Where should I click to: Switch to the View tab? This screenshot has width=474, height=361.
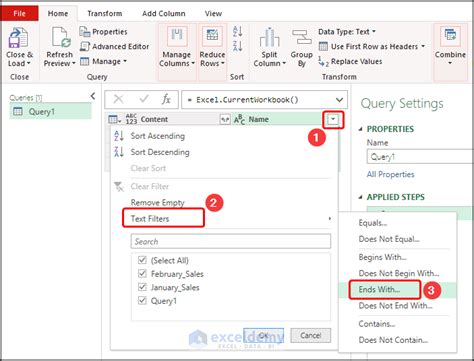pyautogui.click(x=213, y=14)
